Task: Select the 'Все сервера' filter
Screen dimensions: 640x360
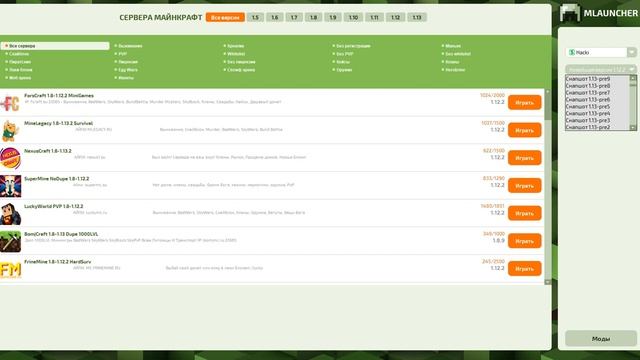Action: coord(55,46)
